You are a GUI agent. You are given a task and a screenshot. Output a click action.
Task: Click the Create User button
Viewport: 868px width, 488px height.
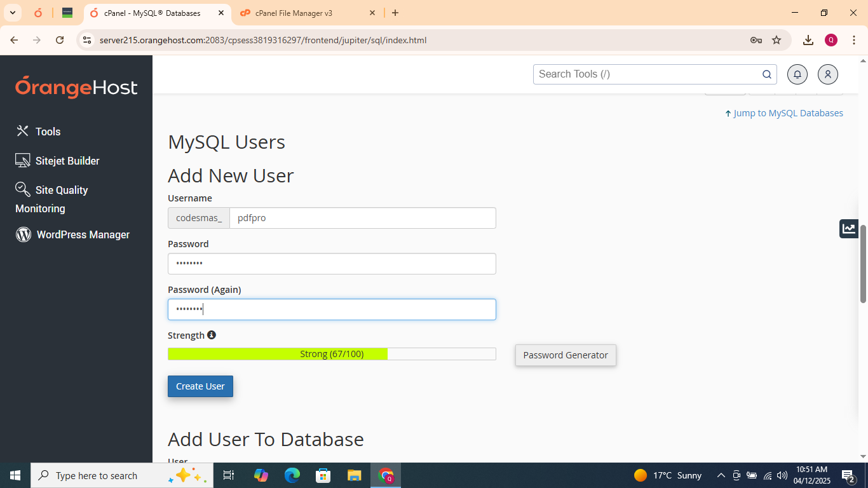pos(200,386)
